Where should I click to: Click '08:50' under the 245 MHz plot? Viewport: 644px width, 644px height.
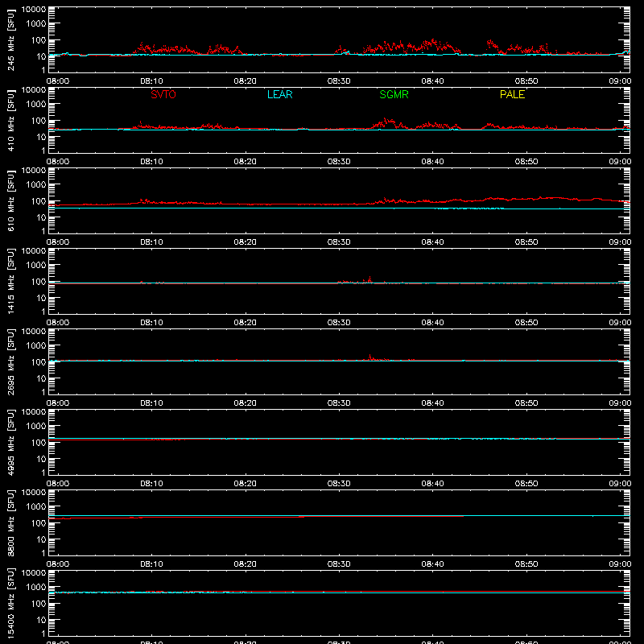[x=526, y=81]
